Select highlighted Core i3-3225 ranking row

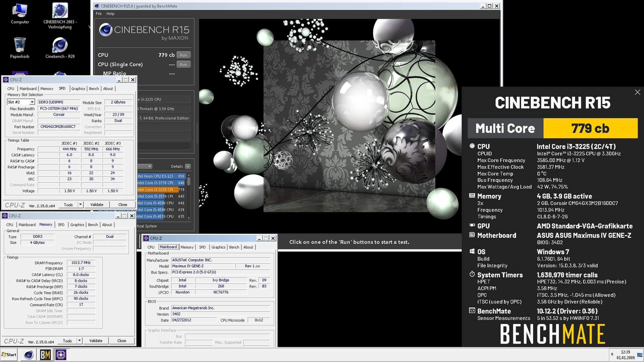[161, 189]
